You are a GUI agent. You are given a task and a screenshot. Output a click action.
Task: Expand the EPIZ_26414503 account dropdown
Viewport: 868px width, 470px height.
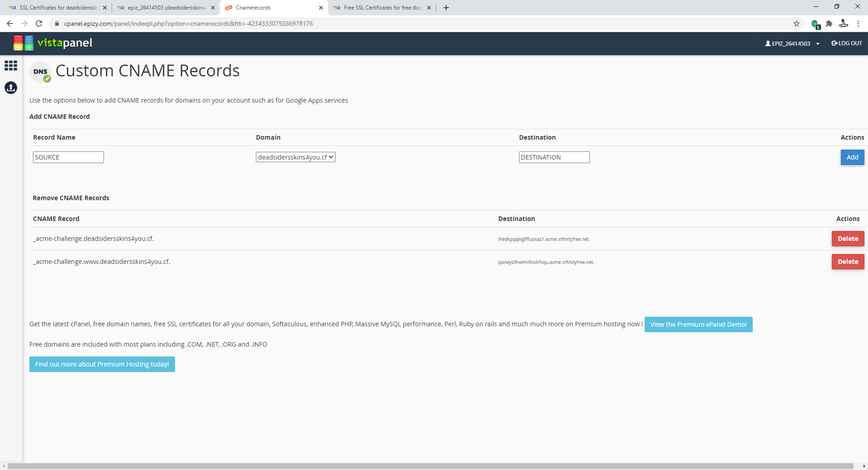coord(792,43)
